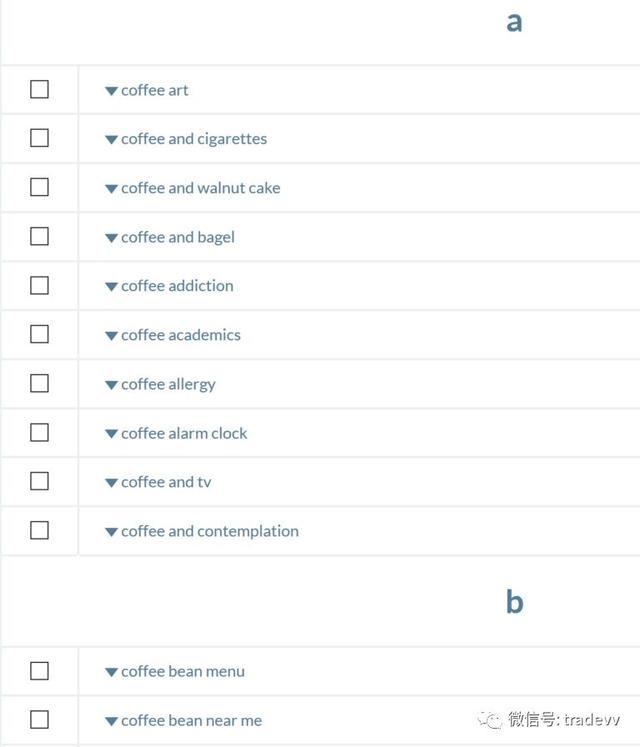
Task: Expand the triangle beside coffee and tv
Action: click(111, 483)
